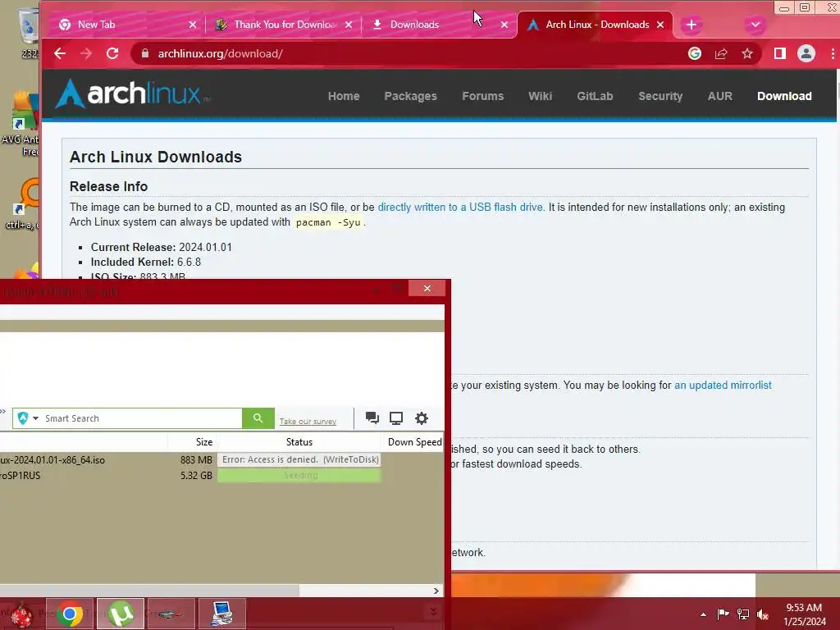
Task: Open the taskbar clock 9:53 AM
Action: pos(804,614)
